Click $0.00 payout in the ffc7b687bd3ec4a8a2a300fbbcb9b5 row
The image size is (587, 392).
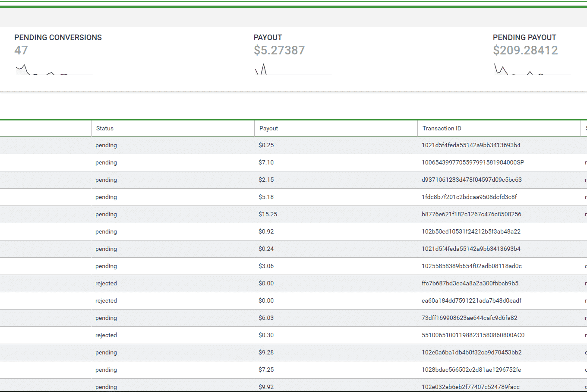(266, 283)
